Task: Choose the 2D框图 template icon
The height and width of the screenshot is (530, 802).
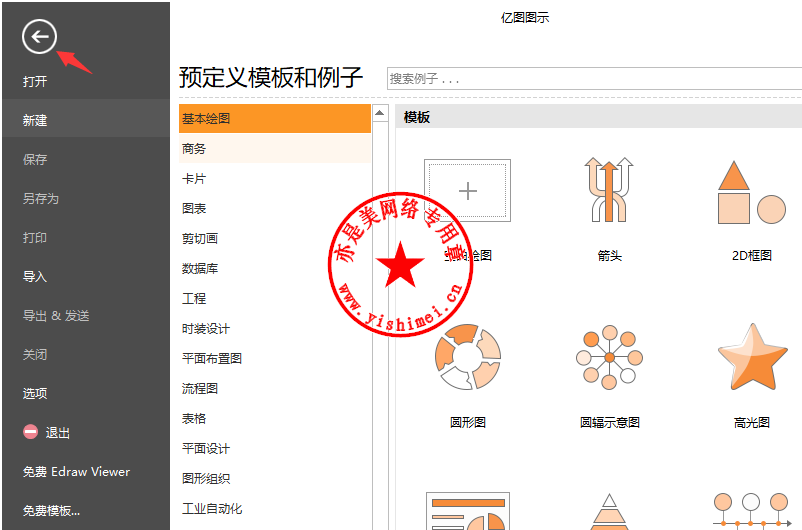Action: pyautogui.click(x=751, y=193)
